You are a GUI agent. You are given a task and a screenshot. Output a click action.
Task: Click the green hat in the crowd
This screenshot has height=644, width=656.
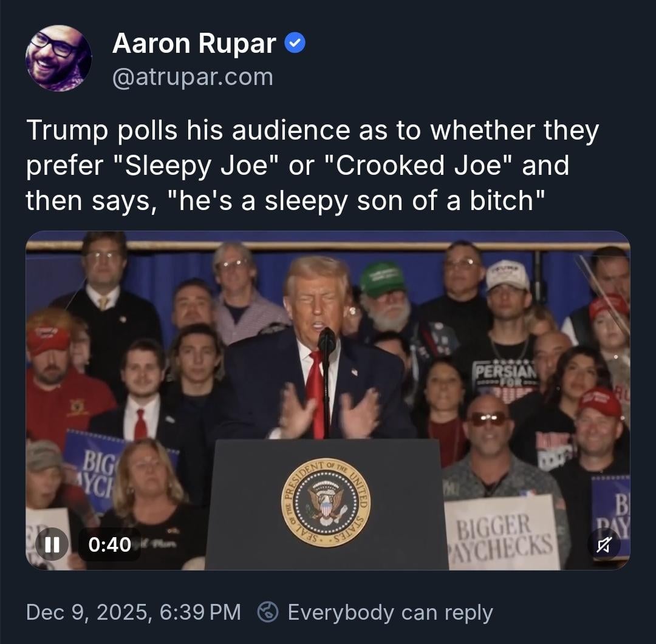pyautogui.click(x=381, y=279)
